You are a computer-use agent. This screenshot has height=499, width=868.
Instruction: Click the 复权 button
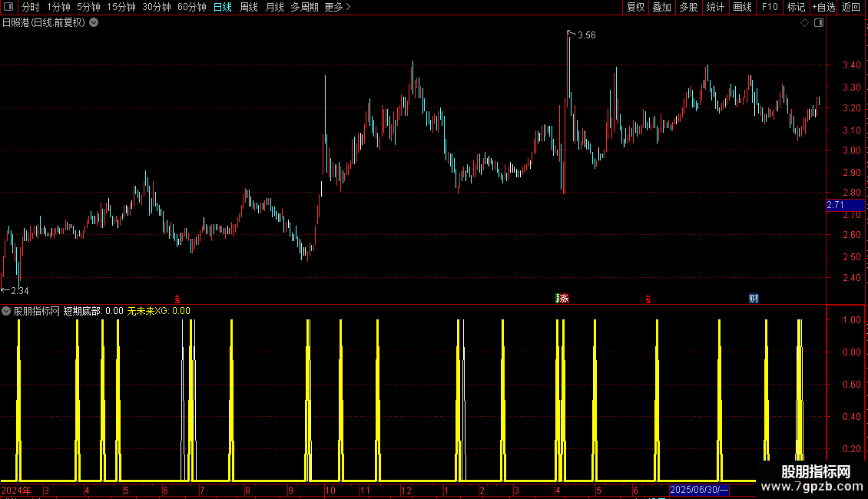(x=635, y=7)
